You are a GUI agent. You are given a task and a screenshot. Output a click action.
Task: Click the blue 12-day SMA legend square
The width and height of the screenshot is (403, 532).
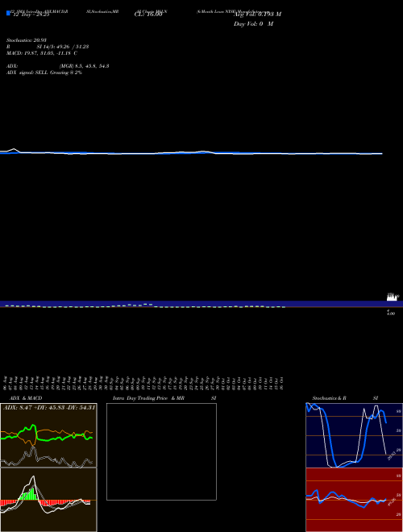point(8,13)
